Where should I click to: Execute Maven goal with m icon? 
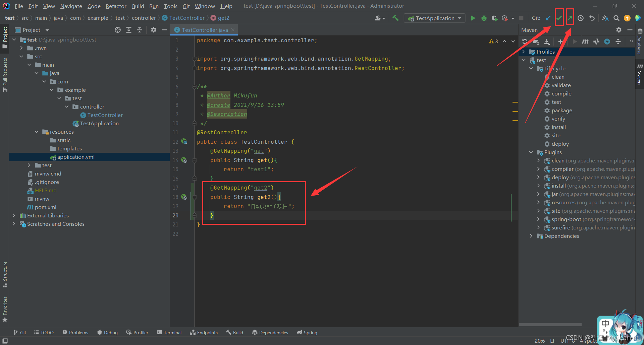(x=585, y=42)
